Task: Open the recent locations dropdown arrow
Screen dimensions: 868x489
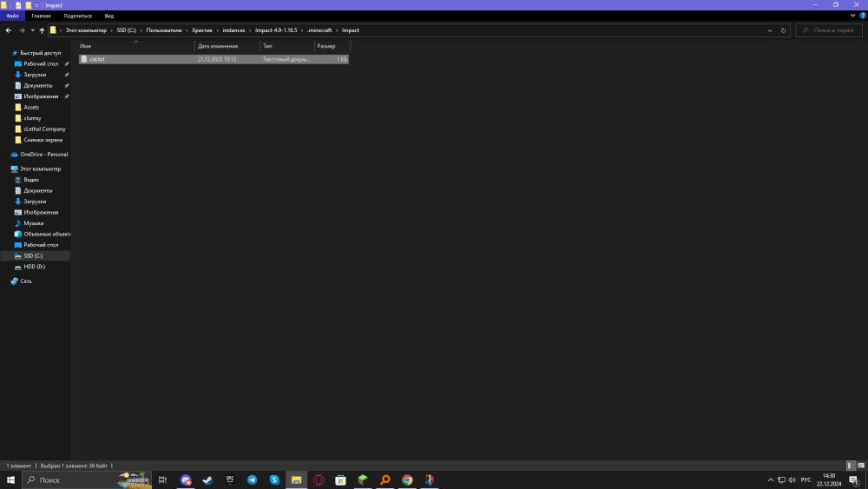Action: (33, 30)
